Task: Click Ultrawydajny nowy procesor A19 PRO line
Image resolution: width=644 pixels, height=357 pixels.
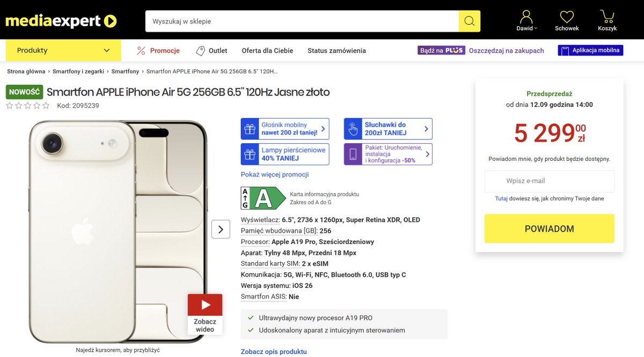Action: coord(316,318)
